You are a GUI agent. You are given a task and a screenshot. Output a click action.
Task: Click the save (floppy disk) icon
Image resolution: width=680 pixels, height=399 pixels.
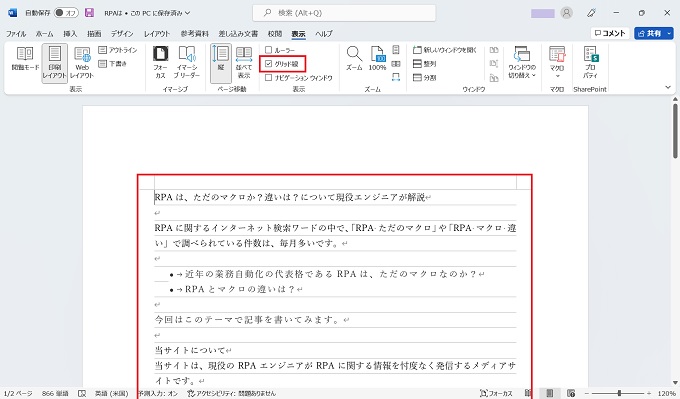[x=89, y=13]
